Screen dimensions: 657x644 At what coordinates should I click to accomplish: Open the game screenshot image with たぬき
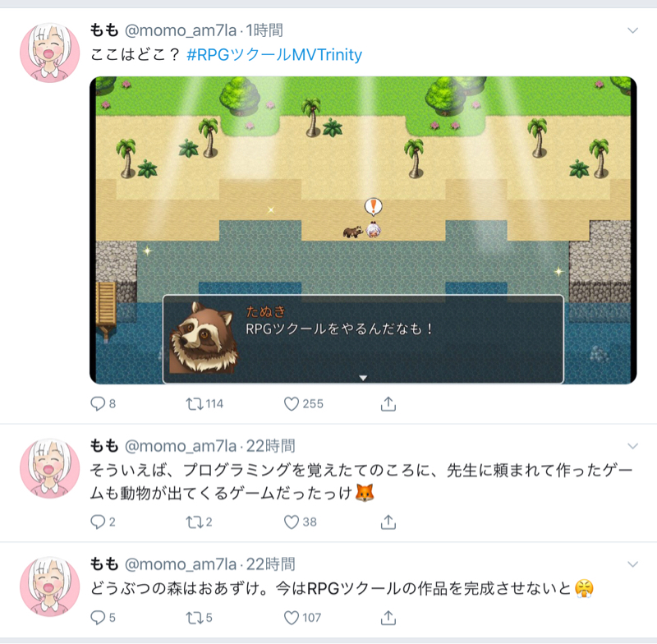[x=363, y=230]
